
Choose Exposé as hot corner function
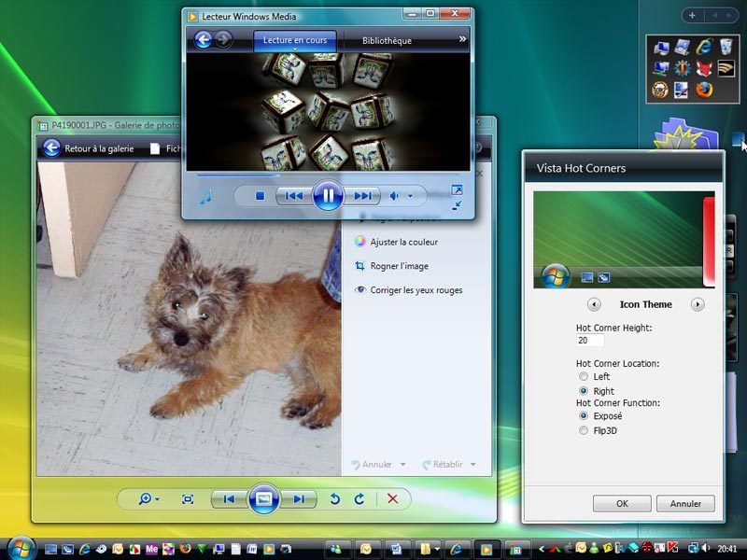click(x=585, y=416)
